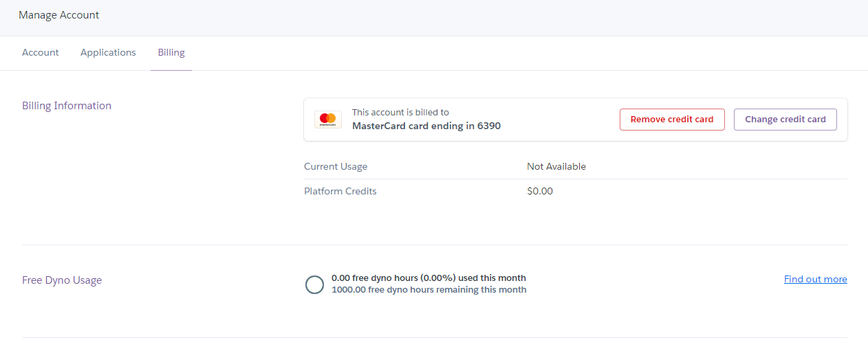Click the 'This account is billed to' text
The width and height of the screenshot is (868, 349).
click(x=400, y=112)
